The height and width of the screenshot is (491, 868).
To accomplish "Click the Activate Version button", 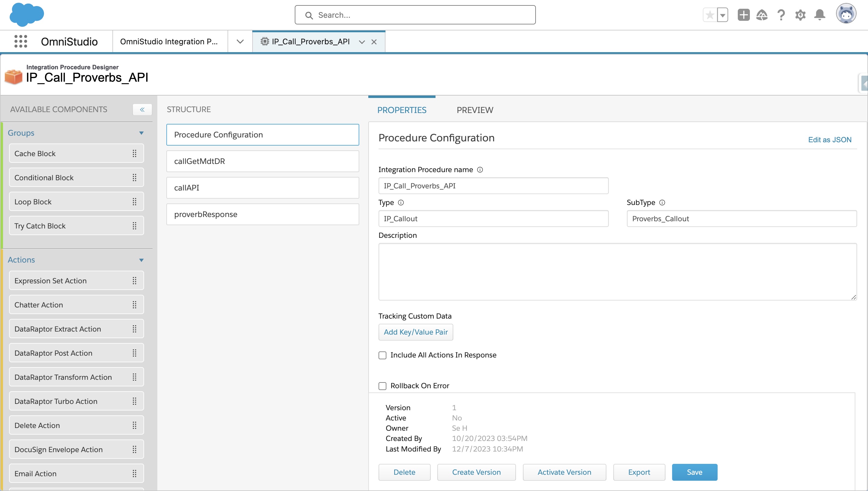I will [564, 472].
